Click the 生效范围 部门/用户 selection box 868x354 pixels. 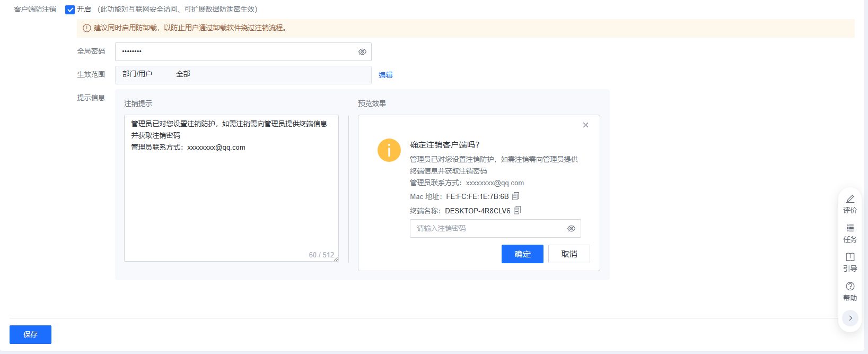[243, 75]
